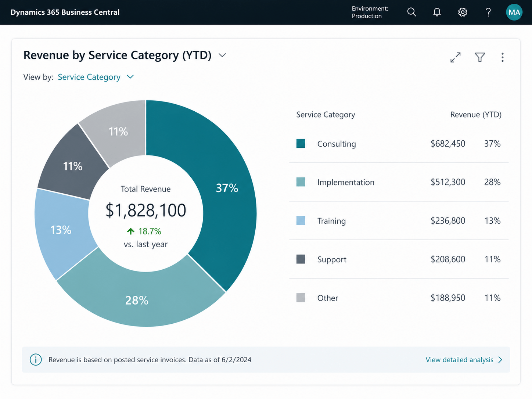
Task: Expand the chart to full screen
Action: click(x=456, y=57)
